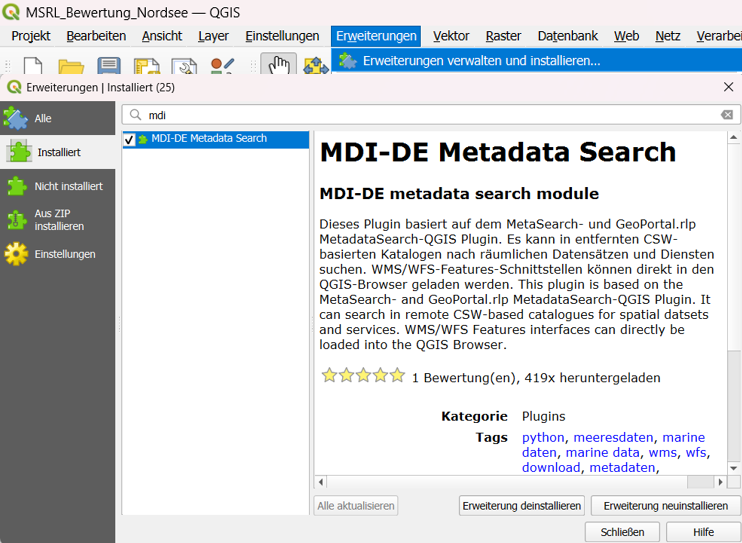Choose Erweiterungen verwalten und installieren menu entry

click(481, 61)
